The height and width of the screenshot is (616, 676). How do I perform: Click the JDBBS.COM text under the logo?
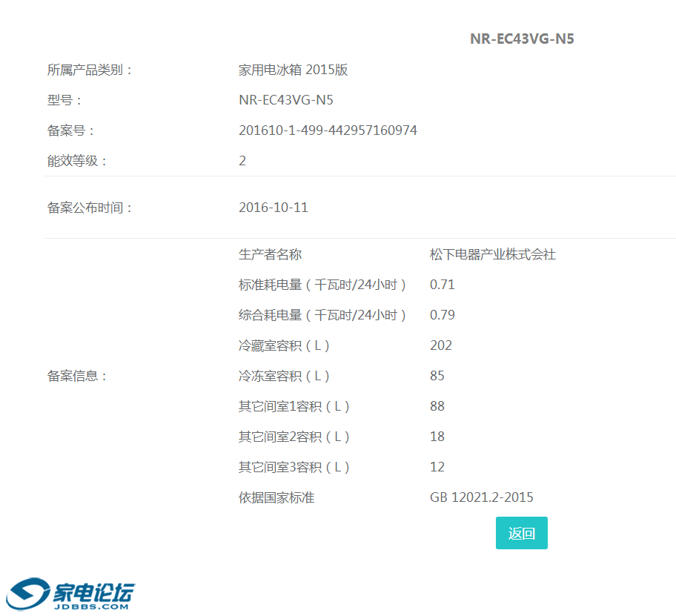click(x=91, y=607)
